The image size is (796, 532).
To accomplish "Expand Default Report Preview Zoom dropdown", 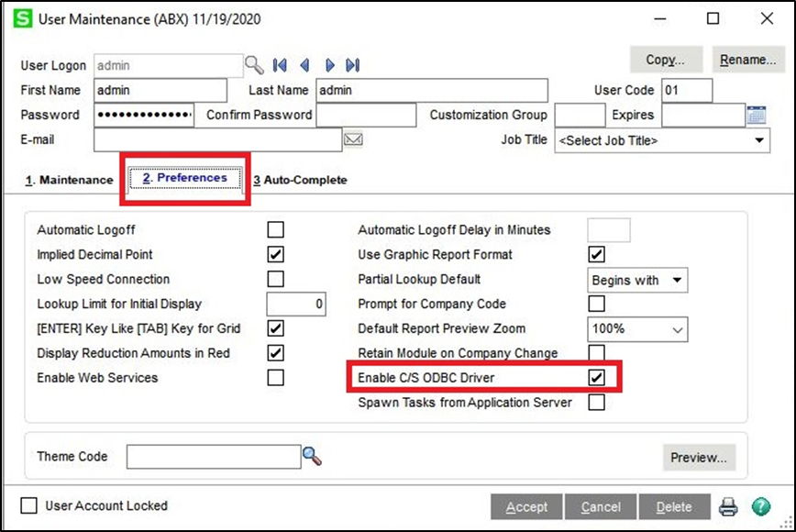I will (677, 329).
